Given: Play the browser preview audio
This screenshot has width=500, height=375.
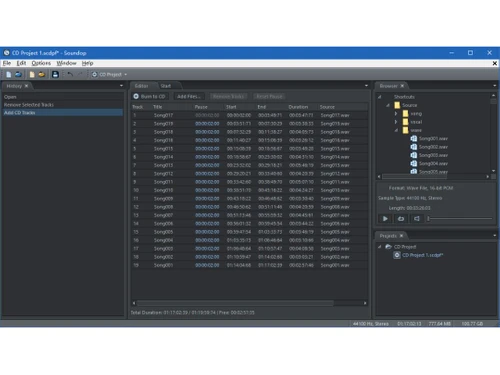Looking at the screenshot, I should point(385,219).
